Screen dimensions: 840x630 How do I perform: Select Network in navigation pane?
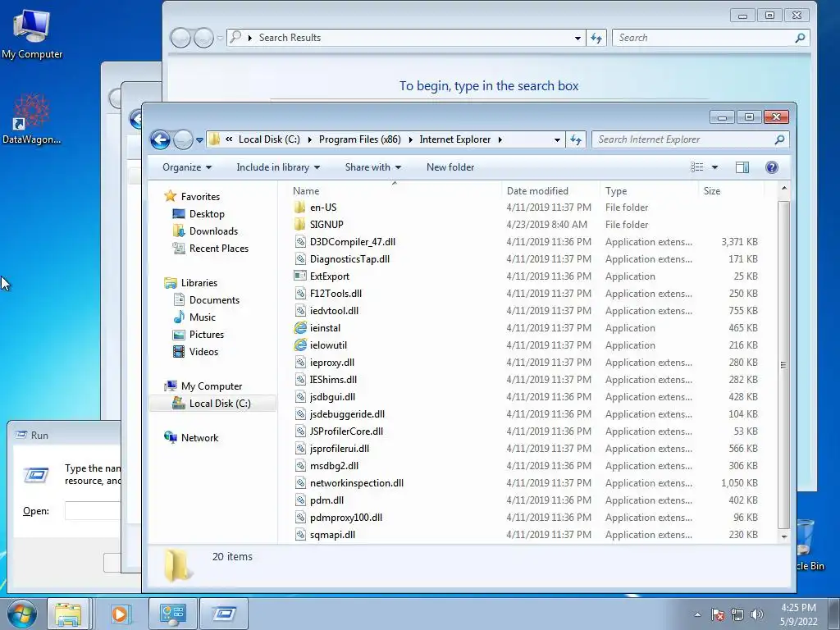pyautogui.click(x=199, y=438)
